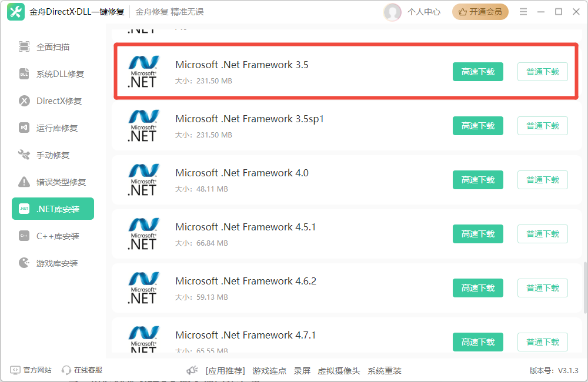
Task: Click 普通下载 for .Net Framework 4.6.2
Action: tap(543, 287)
